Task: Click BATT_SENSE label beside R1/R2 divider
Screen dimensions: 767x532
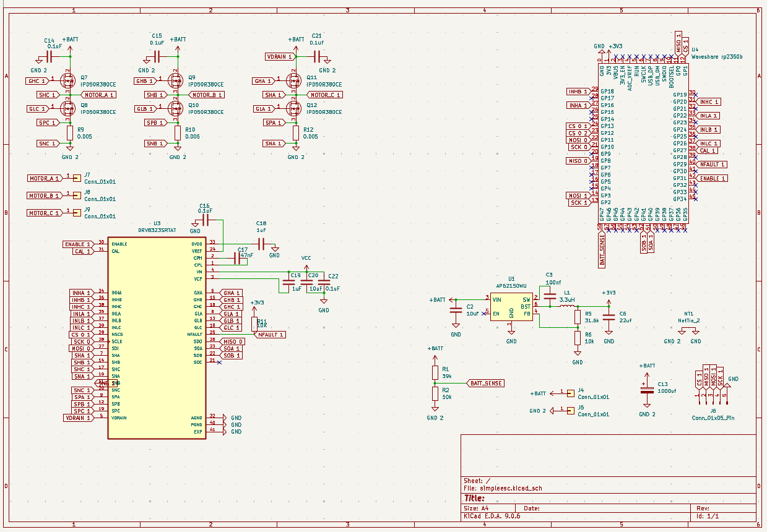Action: pos(486,384)
